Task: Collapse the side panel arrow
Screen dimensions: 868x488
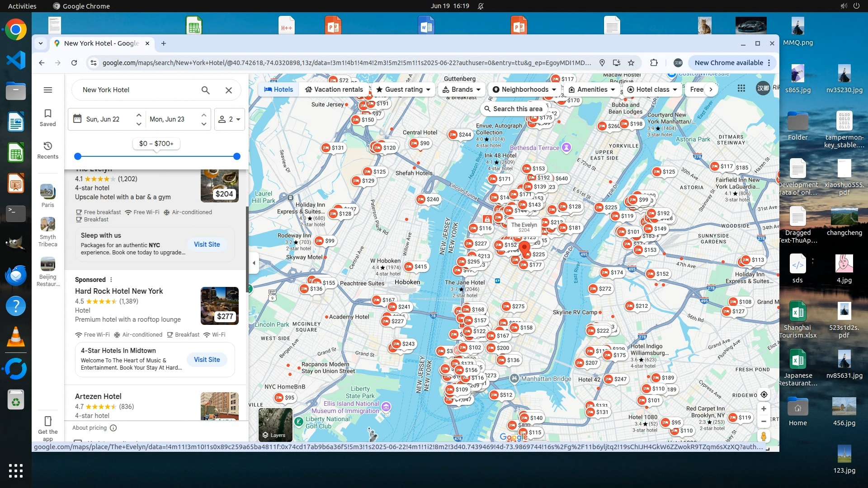Action: tap(254, 263)
